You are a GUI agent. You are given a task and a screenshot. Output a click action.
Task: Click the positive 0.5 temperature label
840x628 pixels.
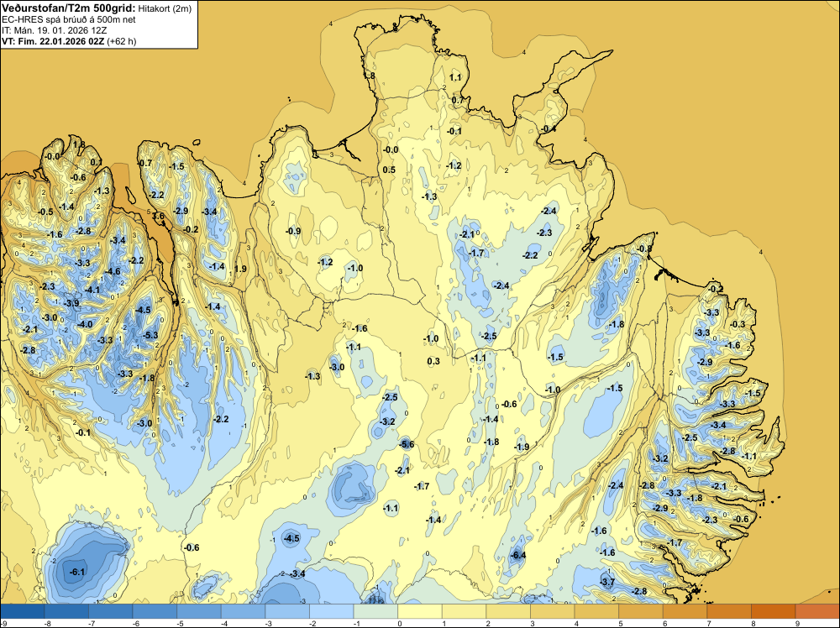click(389, 170)
